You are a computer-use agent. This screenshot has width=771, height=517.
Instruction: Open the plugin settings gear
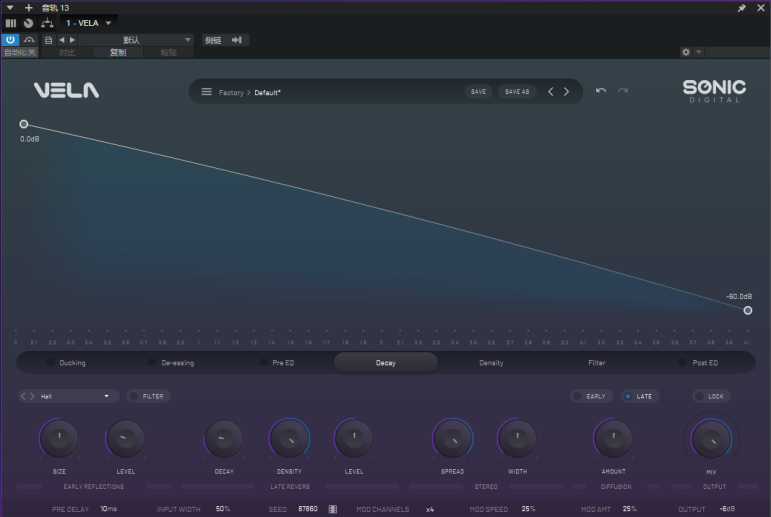pos(686,52)
